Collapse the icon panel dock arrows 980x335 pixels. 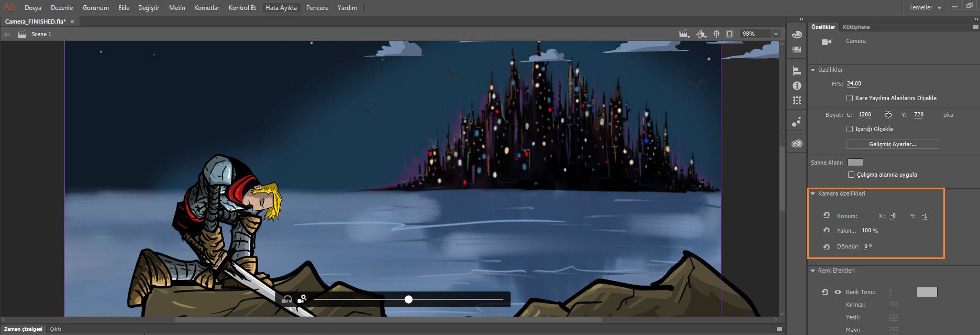point(801,19)
